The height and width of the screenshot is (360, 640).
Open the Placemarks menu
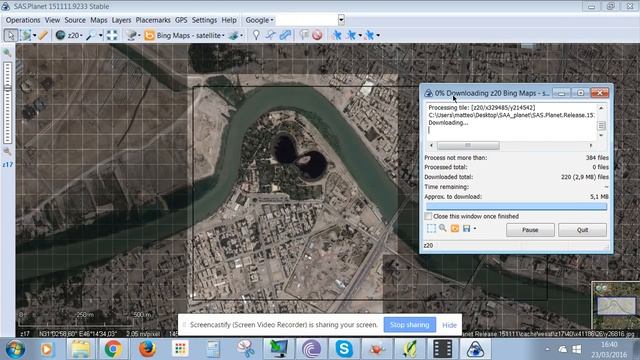tap(153, 20)
